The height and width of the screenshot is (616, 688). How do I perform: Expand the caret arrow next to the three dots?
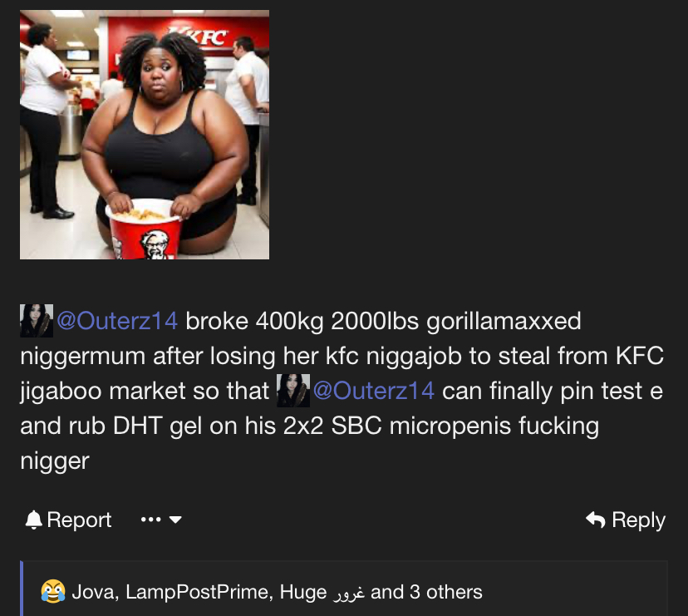click(x=175, y=520)
